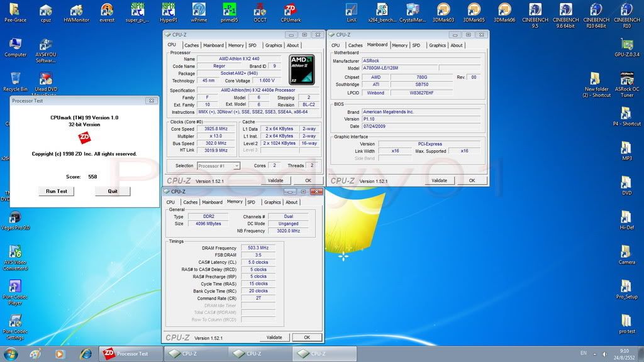Open AVS Video Converter 6 icon
The width and height of the screenshot is (644, 362).
click(15, 258)
